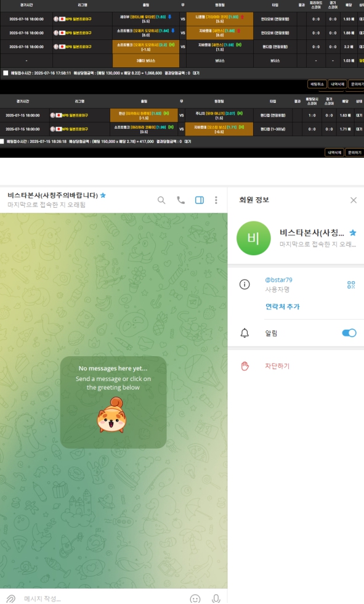Click the 세이부 home team cell

coord(146,19)
